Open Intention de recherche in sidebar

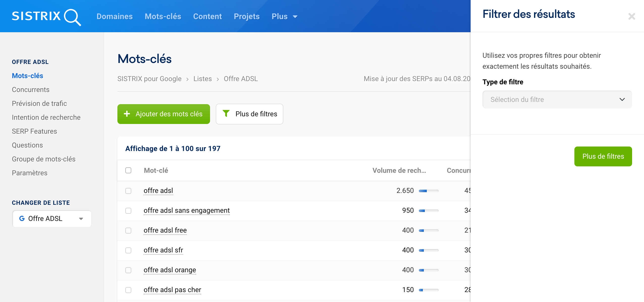pyautogui.click(x=46, y=117)
